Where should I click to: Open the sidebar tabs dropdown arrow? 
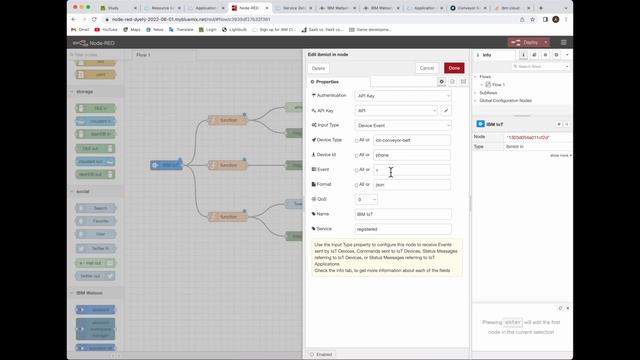point(567,55)
